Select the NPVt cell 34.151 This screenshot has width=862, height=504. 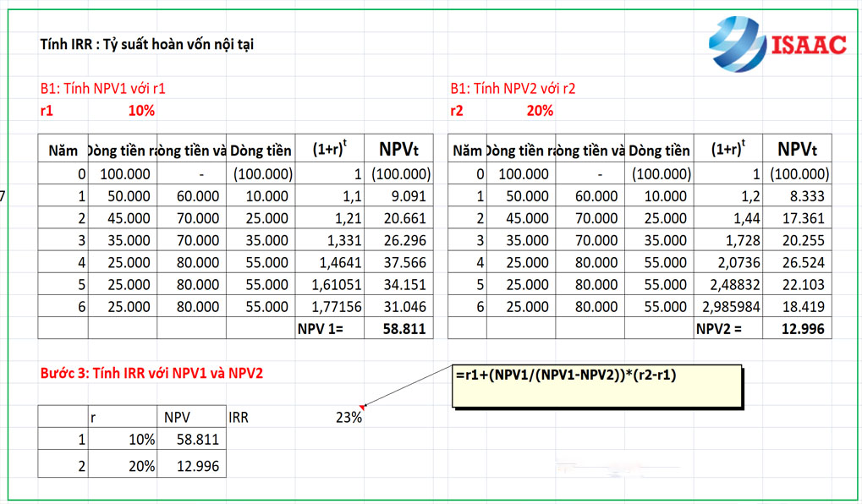(398, 284)
